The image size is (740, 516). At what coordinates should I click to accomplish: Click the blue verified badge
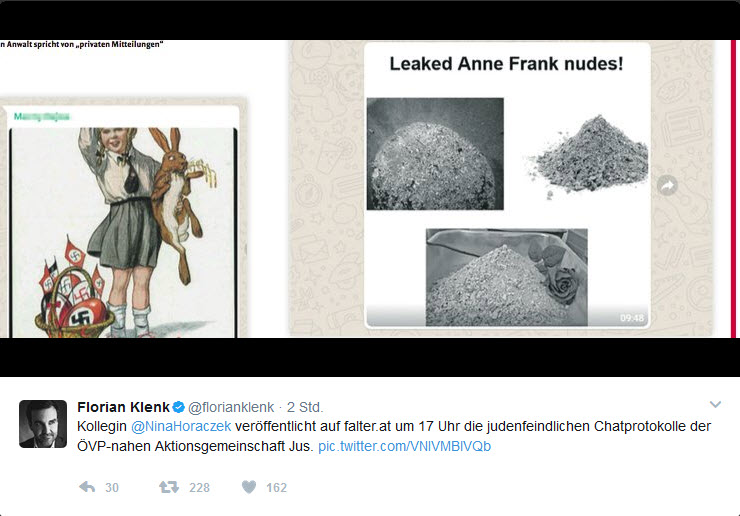[178, 407]
